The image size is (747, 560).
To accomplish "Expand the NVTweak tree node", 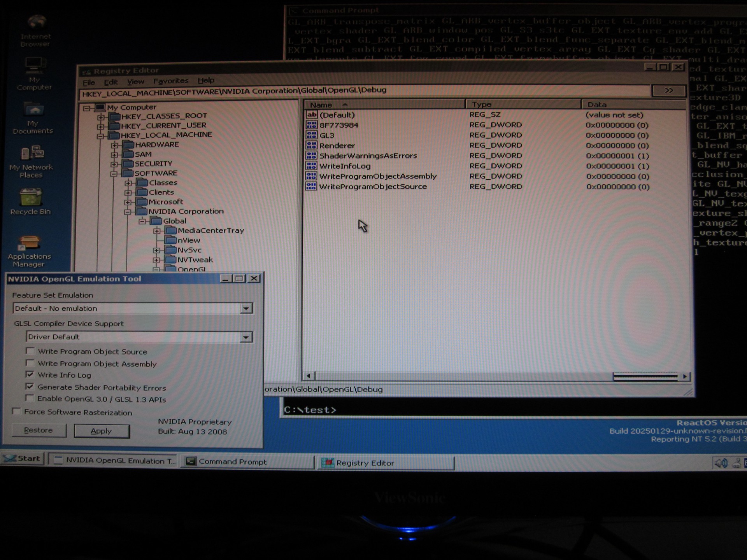I will coord(156,260).
